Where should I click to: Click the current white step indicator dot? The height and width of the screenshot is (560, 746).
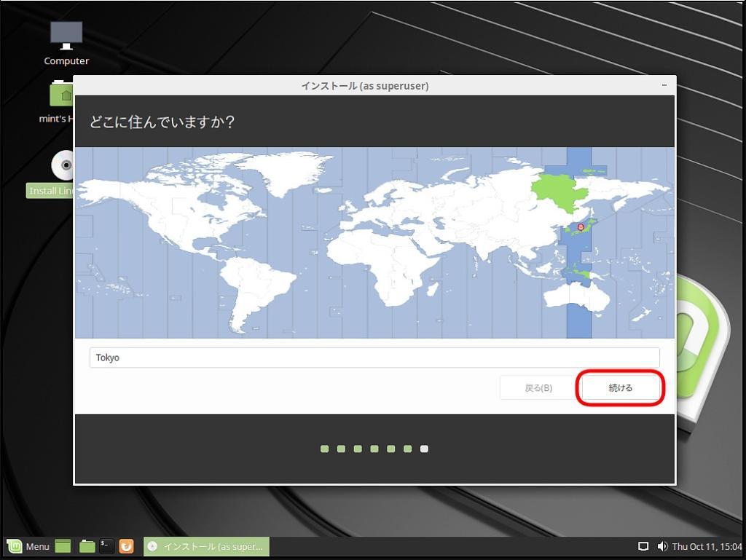point(424,449)
